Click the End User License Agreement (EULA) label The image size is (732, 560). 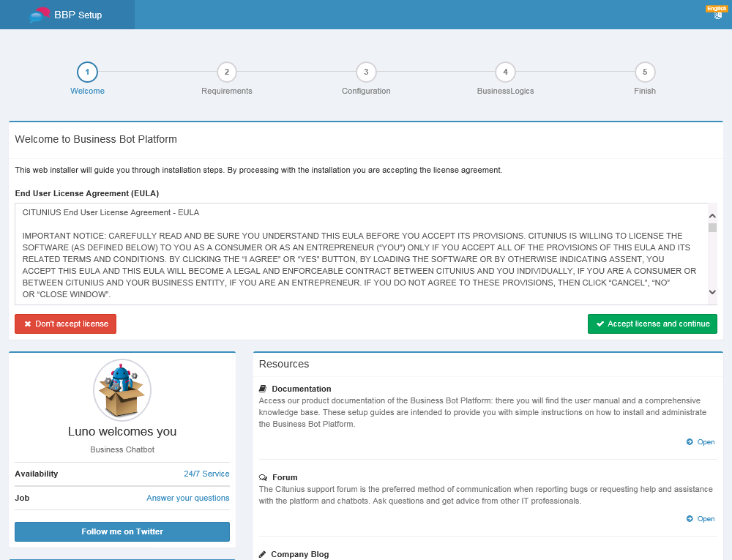pyautogui.click(x=87, y=193)
